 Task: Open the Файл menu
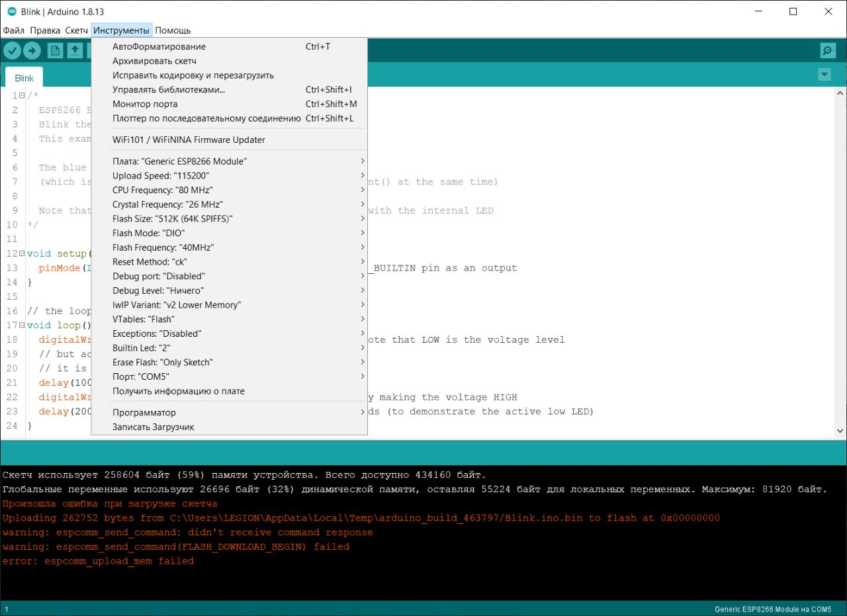13,30
